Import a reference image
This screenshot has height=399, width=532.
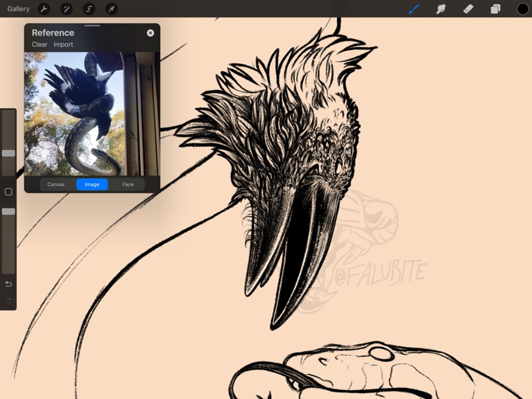tap(63, 45)
